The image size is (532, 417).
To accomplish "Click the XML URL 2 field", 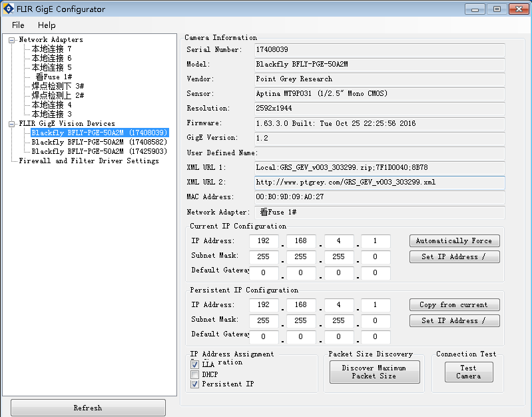I will click(380, 183).
